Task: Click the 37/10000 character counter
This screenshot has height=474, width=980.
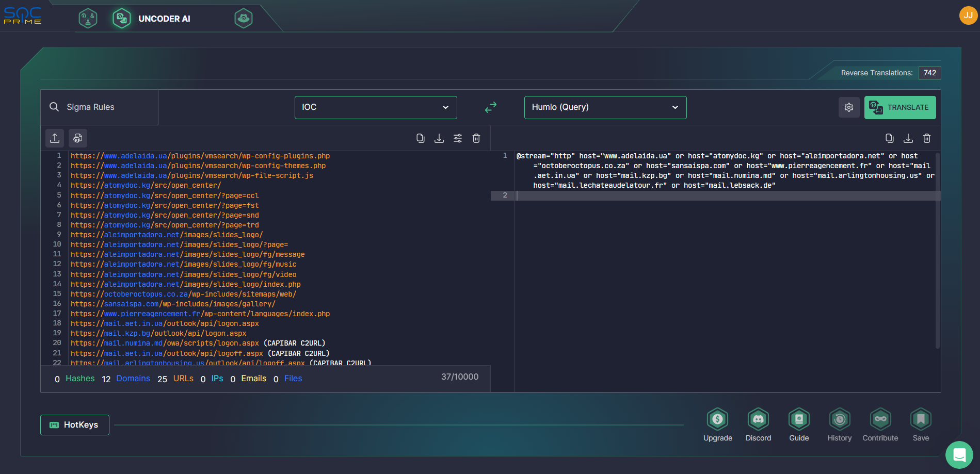Action: click(460, 377)
